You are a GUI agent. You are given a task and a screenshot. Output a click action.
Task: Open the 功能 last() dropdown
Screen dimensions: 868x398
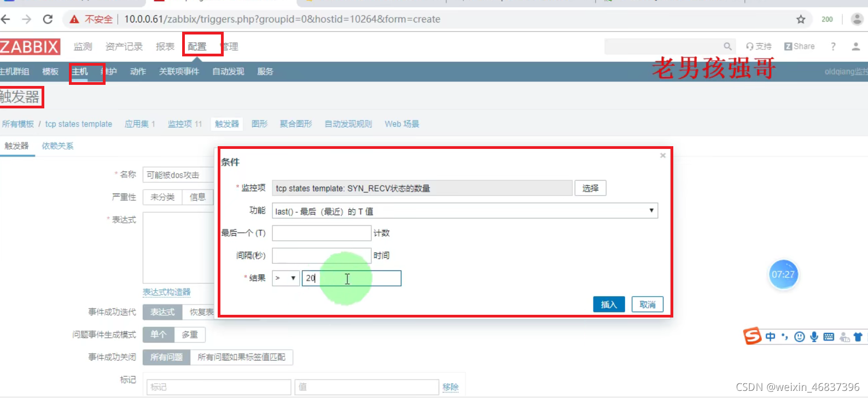465,211
